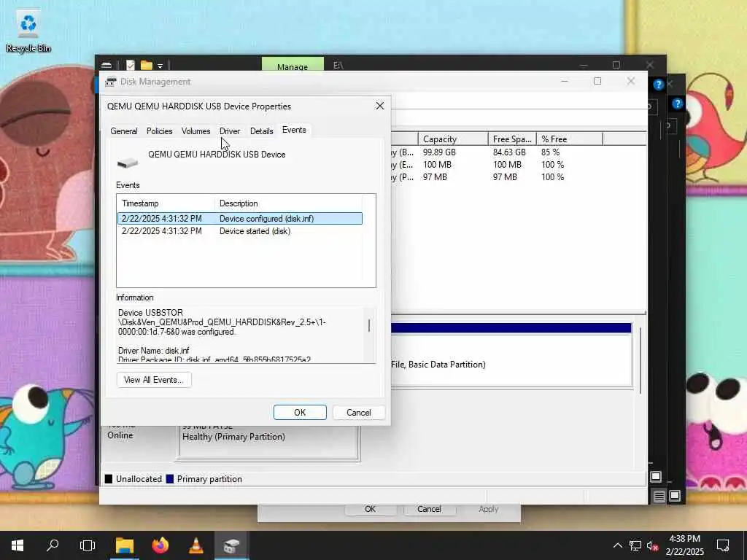Viewport: 747px width, 560px height.
Task: Sort by the Free Spa... column
Action: click(512, 139)
